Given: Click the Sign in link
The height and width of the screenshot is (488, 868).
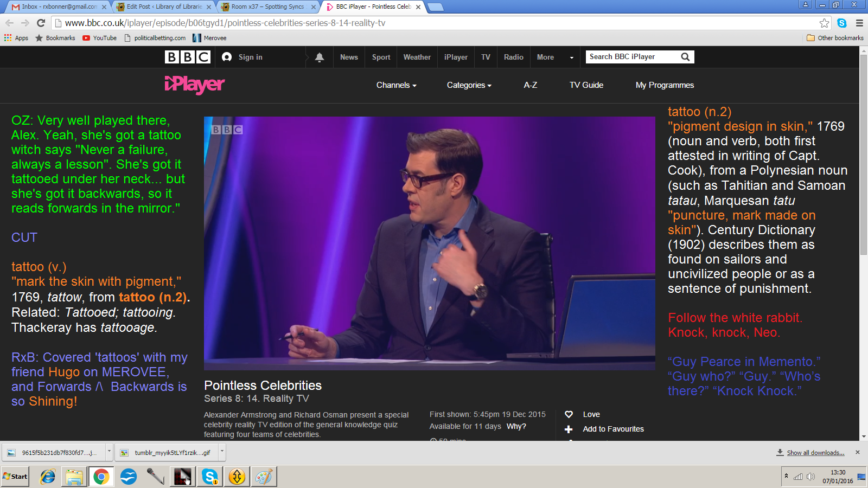Looking at the screenshot, I should [250, 57].
